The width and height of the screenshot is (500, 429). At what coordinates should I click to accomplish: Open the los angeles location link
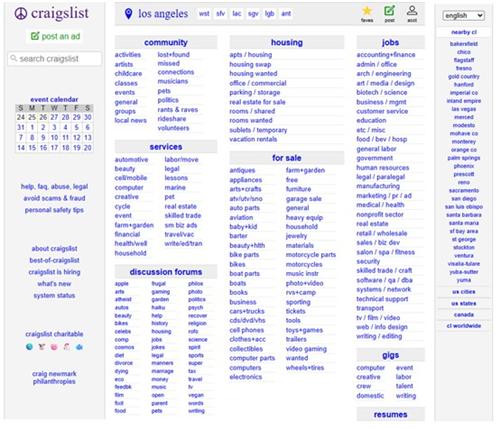click(163, 14)
